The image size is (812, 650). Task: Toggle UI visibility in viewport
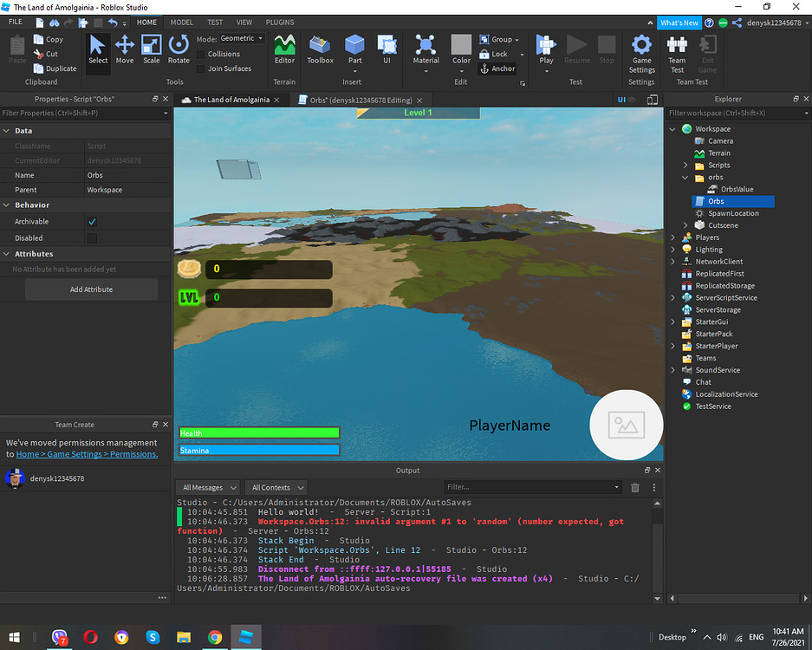[626, 100]
